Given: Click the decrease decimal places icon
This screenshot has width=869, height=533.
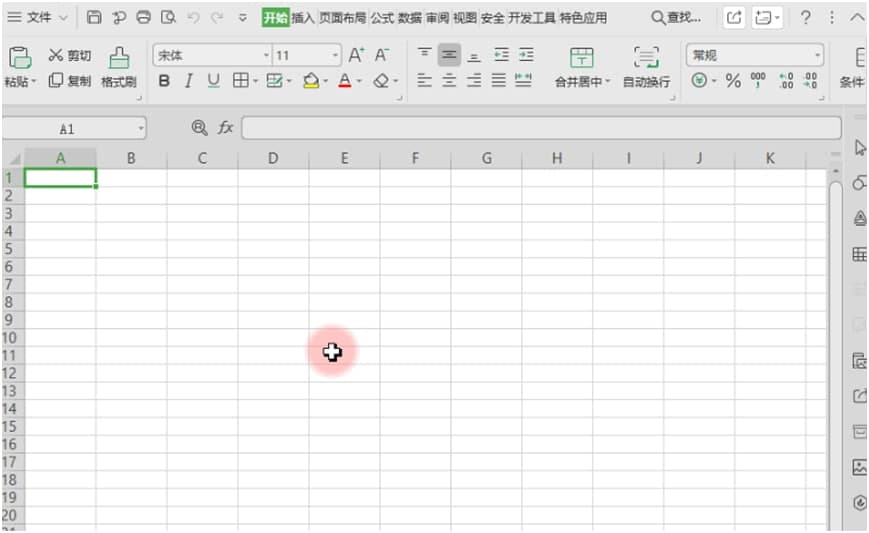Looking at the screenshot, I should pyautogui.click(x=811, y=81).
